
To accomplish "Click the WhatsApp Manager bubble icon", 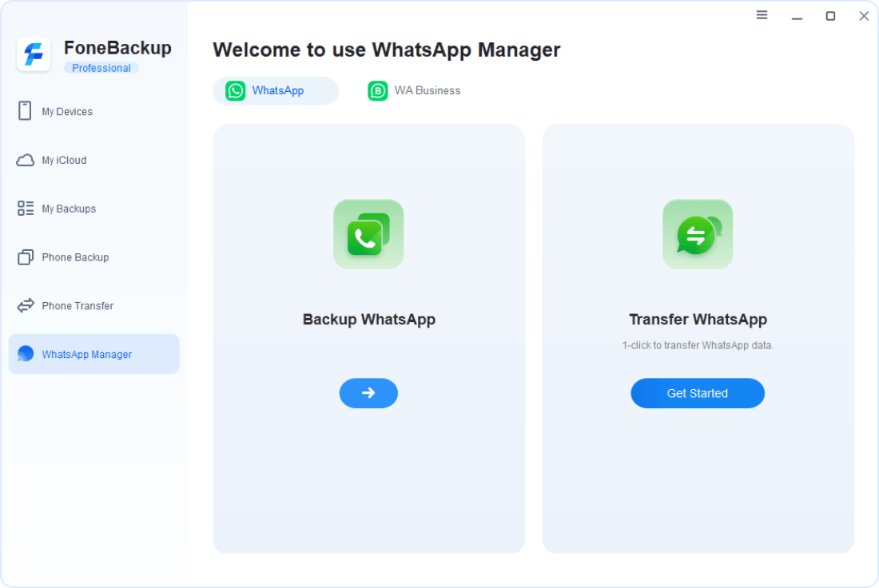I will [26, 354].
